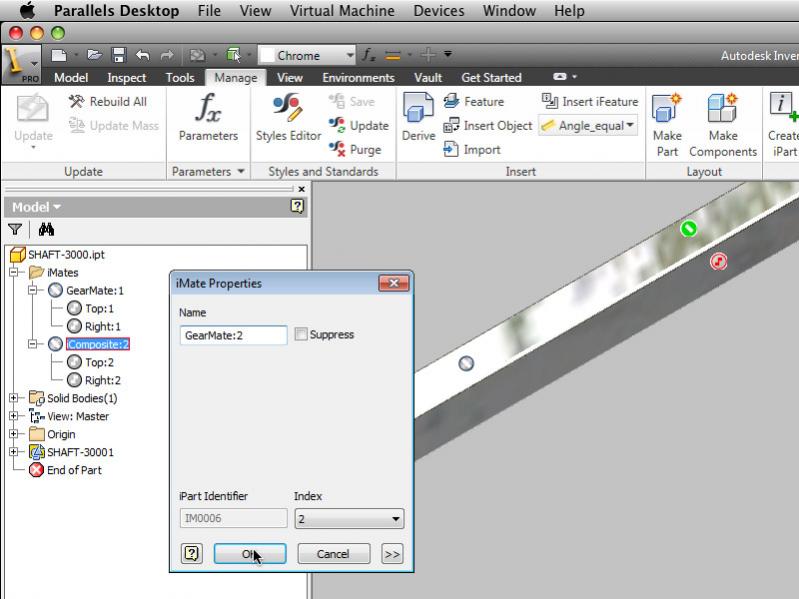Select SHAFT-3000.ipt root node
The width and height of the screenshot is (799, 599).
click(66, 254)
